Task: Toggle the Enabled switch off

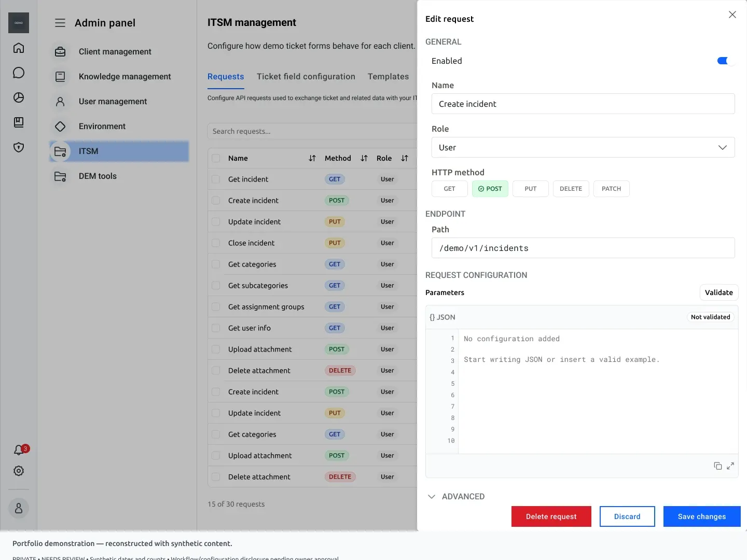Action: (725, 61)
